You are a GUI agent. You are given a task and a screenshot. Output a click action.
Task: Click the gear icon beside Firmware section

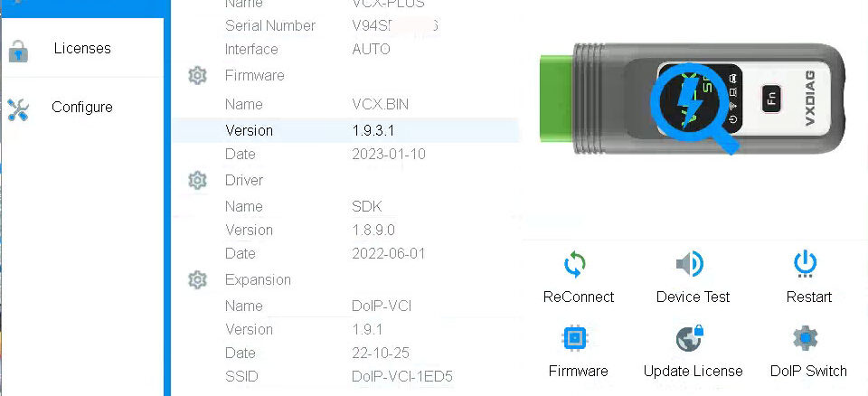tap(197, 76)
